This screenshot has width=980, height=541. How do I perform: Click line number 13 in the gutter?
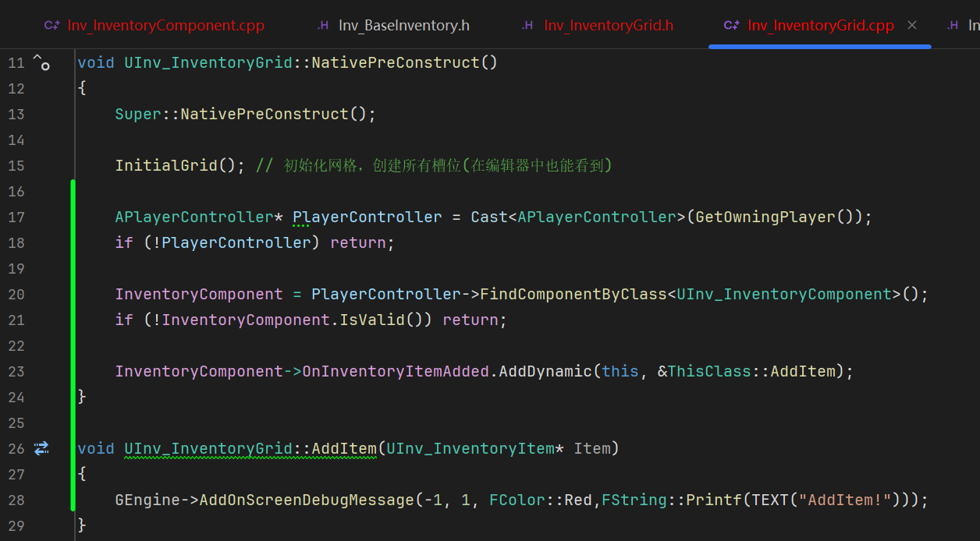coord(16,114)
